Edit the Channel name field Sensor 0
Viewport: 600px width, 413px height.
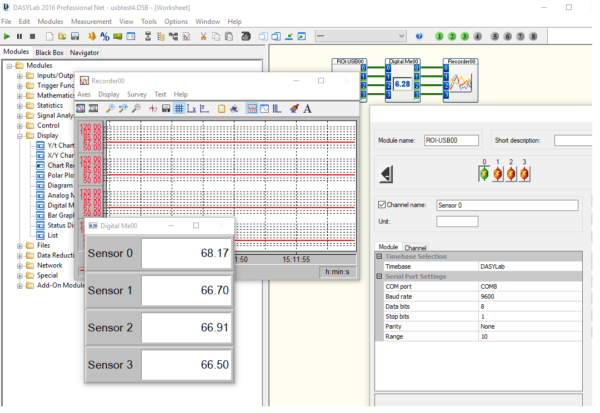pos(507,206)
